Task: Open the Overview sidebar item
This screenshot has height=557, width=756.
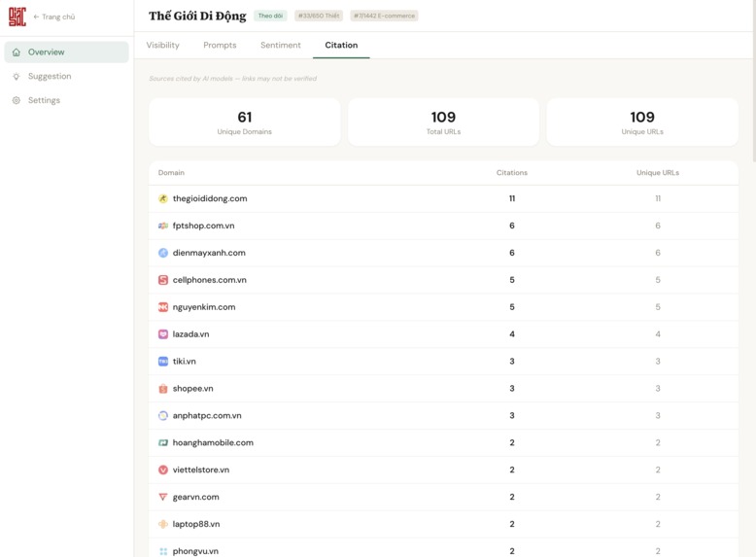Action: click(66, 52)
